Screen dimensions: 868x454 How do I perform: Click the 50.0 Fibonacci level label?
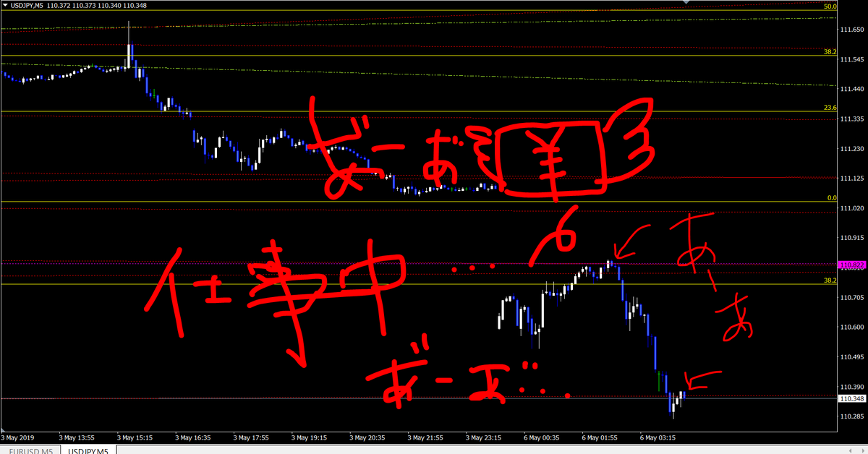[x=830, y=7]
